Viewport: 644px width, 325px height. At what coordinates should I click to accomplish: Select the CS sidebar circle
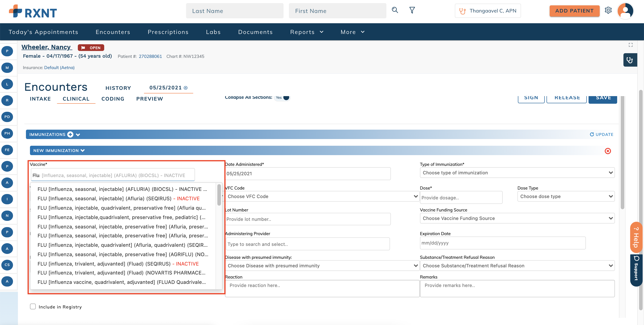click(7, 265)
